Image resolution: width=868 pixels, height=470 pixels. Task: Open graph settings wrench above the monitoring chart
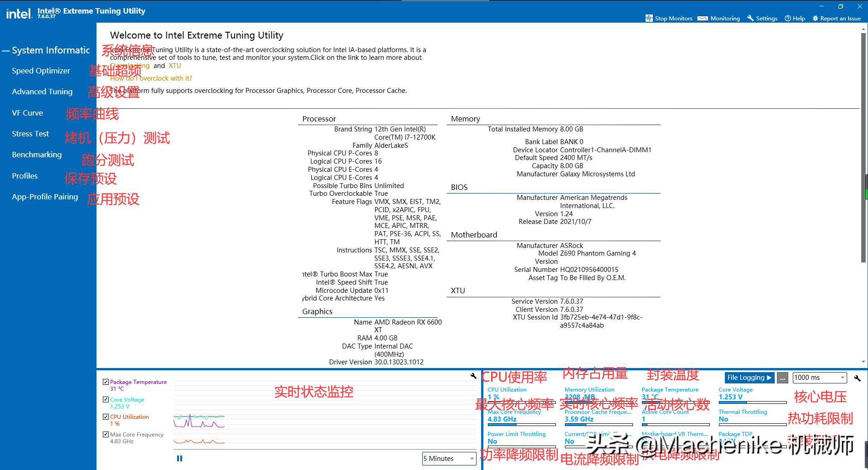click(473, 376)
